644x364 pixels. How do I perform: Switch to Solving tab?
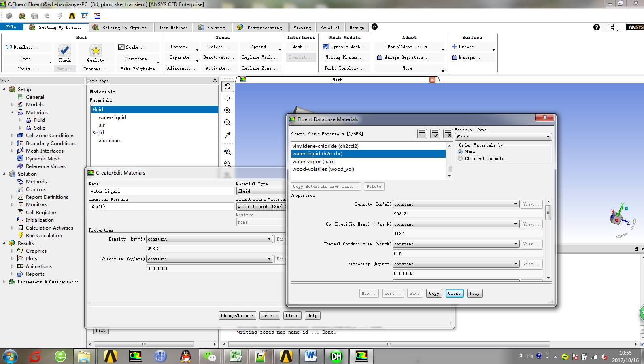pos(212,28)
